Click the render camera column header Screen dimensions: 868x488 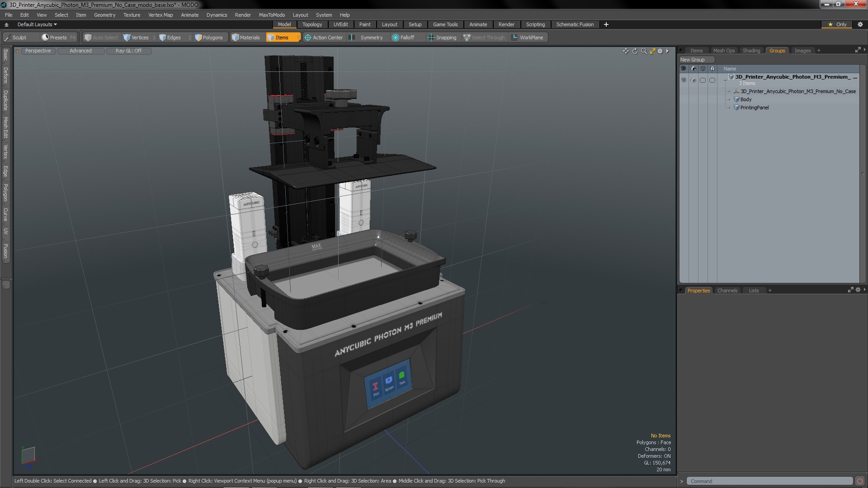pos(693,69)
